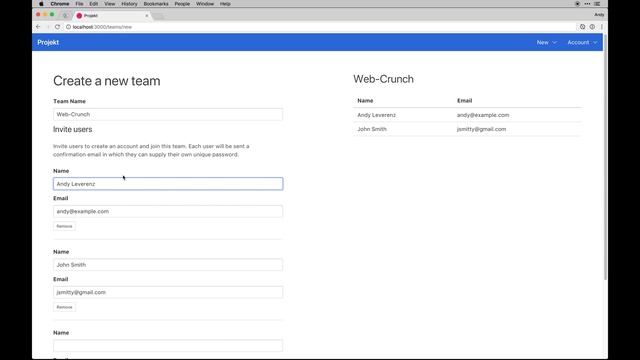Click the site info icon in address bar
The height and width of the screenshot is (360, 640).
[69, 27]
